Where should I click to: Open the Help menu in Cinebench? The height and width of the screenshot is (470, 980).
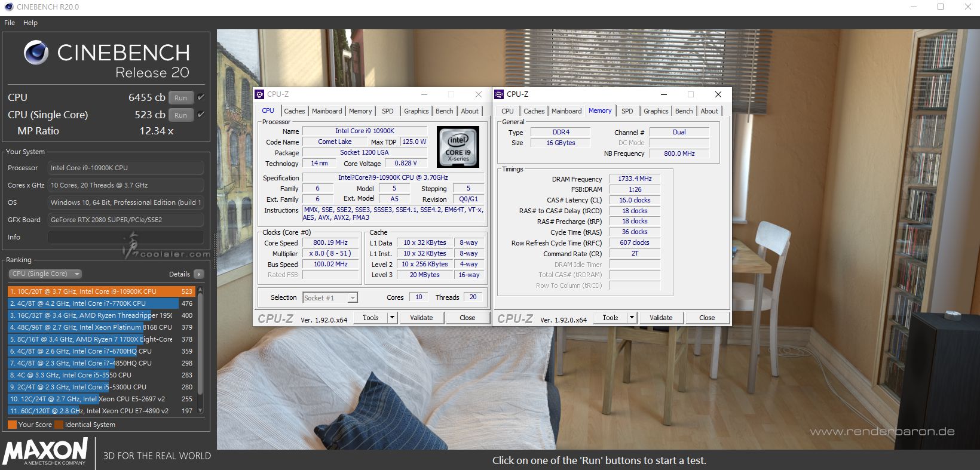point(30,23)
